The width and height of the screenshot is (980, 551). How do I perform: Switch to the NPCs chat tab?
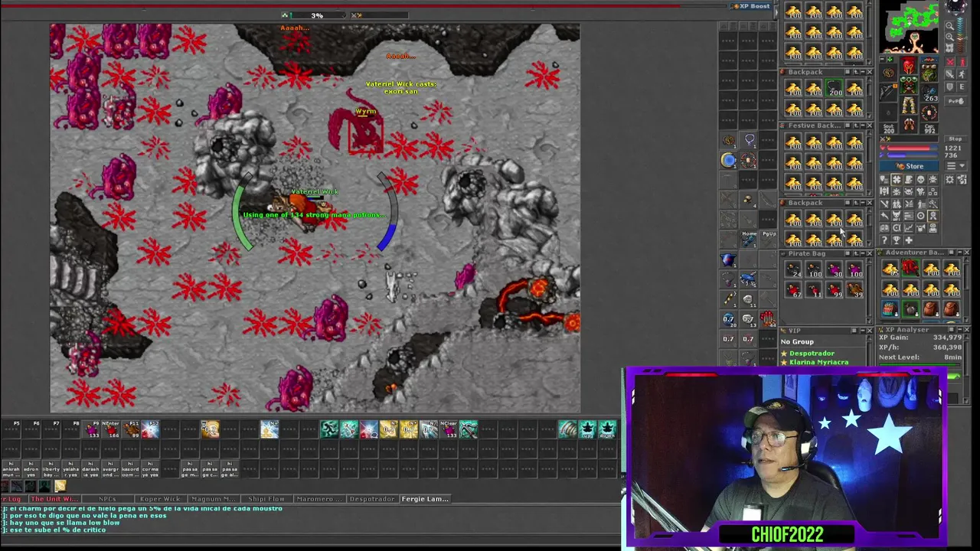coord(108,499)
